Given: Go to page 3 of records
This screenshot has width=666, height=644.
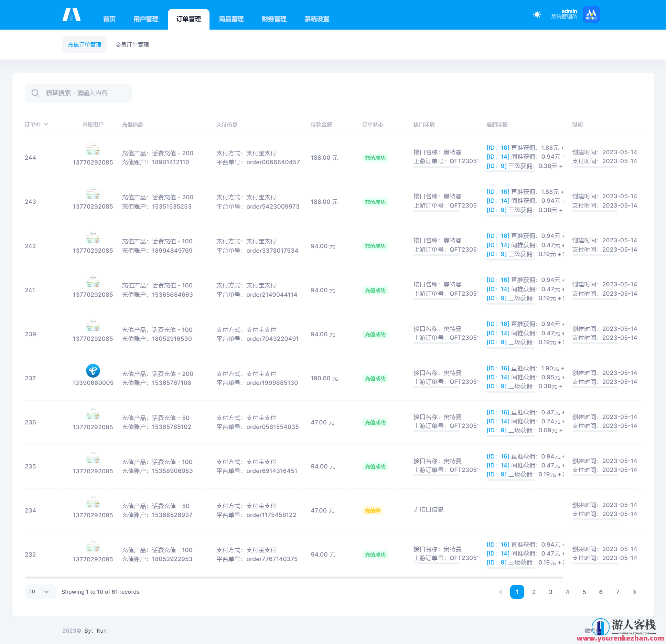Looking at the screenshot, I should click(550, 592).
